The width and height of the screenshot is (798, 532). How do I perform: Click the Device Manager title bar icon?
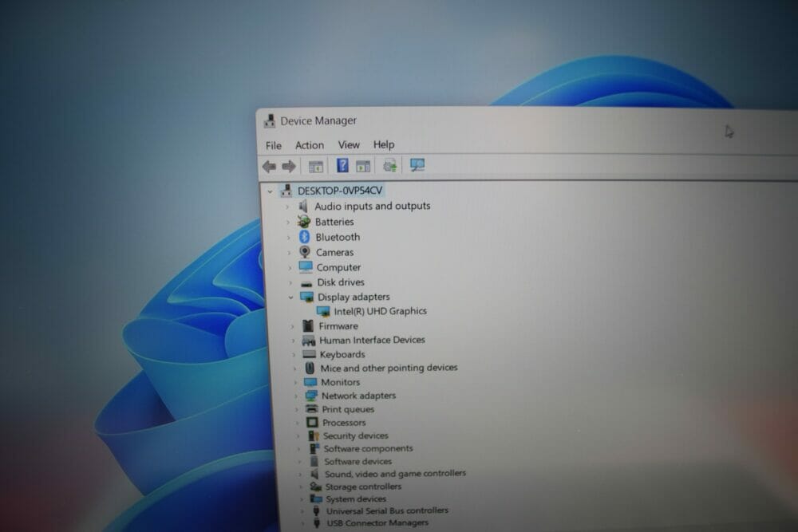click(x=269, y=121)
